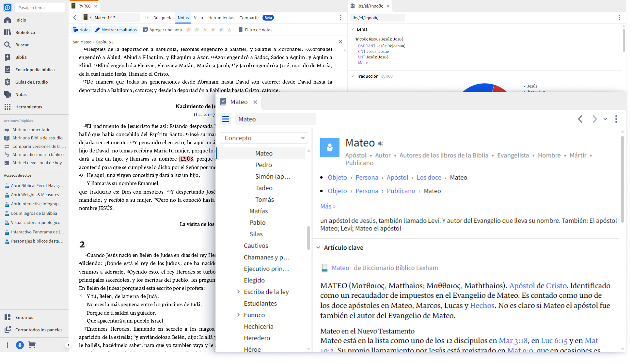Open the lbs panel kebab menu
Image resolution: width=631 pixels, height=364 pixels.
point(619,18)
